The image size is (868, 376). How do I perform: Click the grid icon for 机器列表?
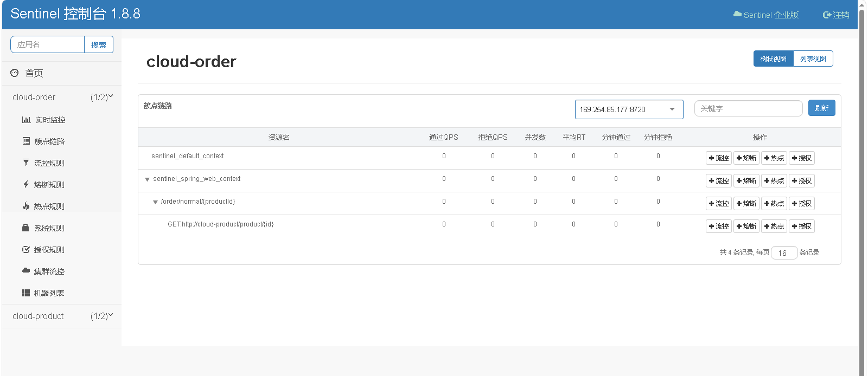26,293
